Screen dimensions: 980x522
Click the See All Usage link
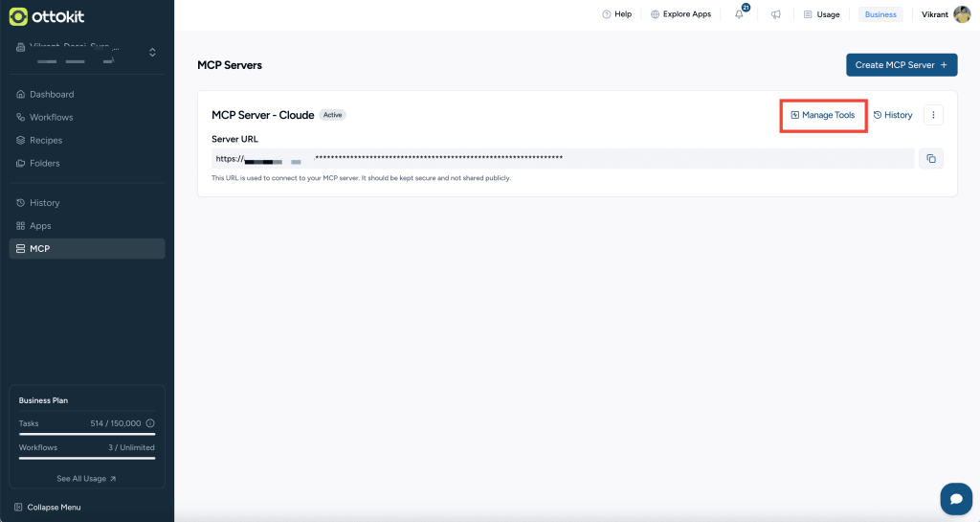pos(86,479)
